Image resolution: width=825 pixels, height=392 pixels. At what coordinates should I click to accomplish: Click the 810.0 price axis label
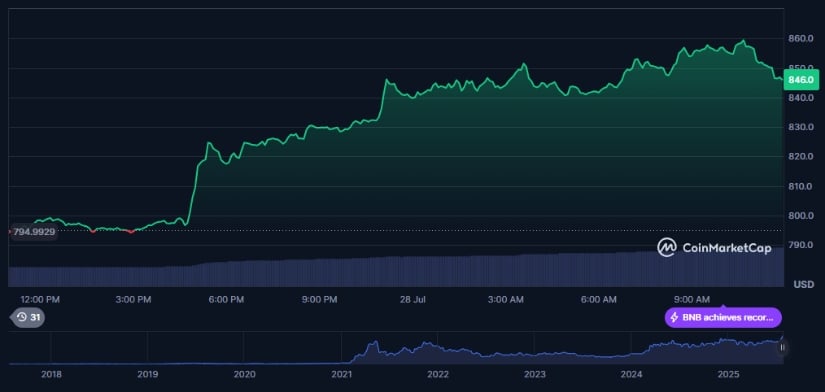pyautogui.click(x=801, y=186)
